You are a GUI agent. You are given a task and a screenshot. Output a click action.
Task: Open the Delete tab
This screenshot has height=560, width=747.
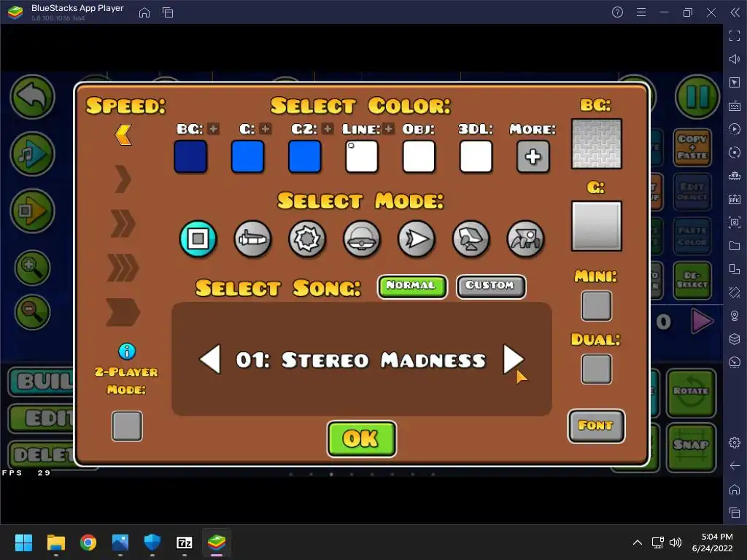42,454
